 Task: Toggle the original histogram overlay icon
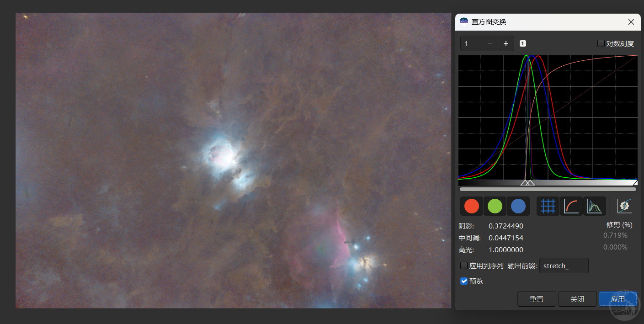(x=594, y=206)
